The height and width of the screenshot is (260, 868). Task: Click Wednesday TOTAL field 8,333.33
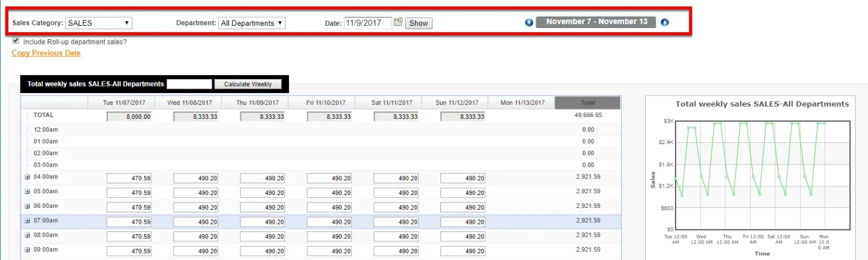pyautogui.click(x=196, y=117)
